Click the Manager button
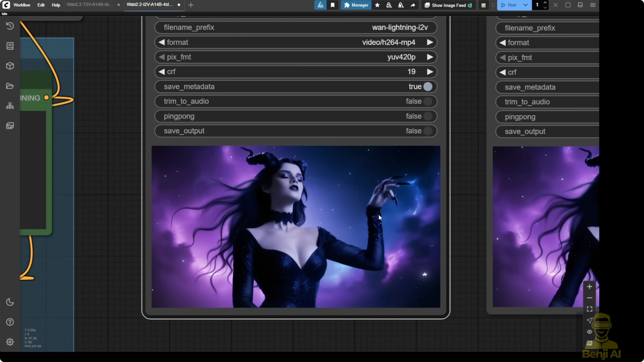 pyautogui.click(x=356, y=5)
